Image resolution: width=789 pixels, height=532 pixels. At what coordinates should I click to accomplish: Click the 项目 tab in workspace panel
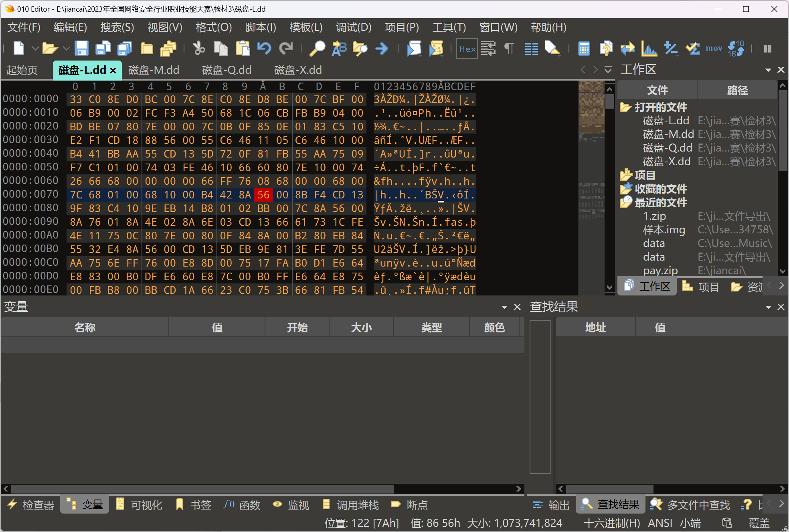click(x=700, y=287)
